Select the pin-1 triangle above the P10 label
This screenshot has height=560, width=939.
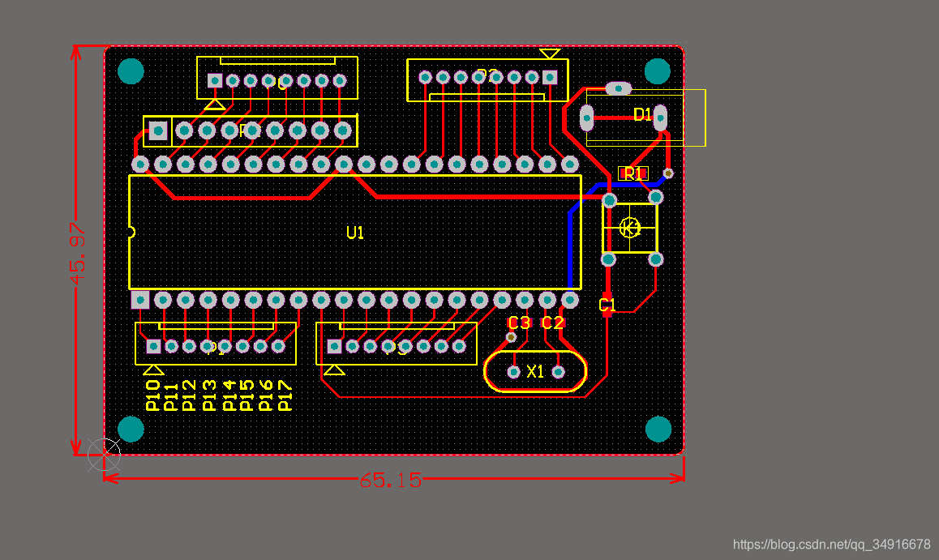coord(153,370)
